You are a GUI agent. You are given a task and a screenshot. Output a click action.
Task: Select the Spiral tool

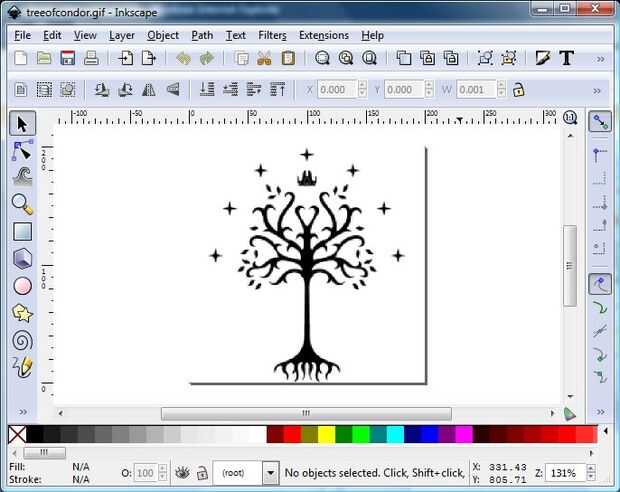coord(22,341)
